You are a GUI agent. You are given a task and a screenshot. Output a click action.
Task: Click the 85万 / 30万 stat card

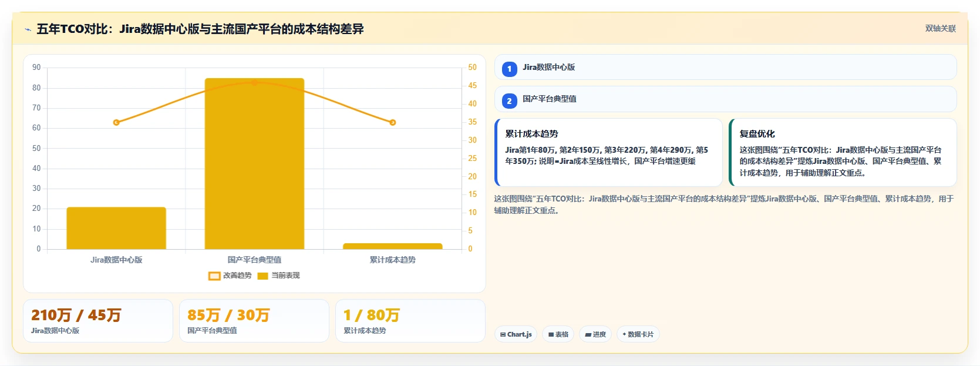254,321
